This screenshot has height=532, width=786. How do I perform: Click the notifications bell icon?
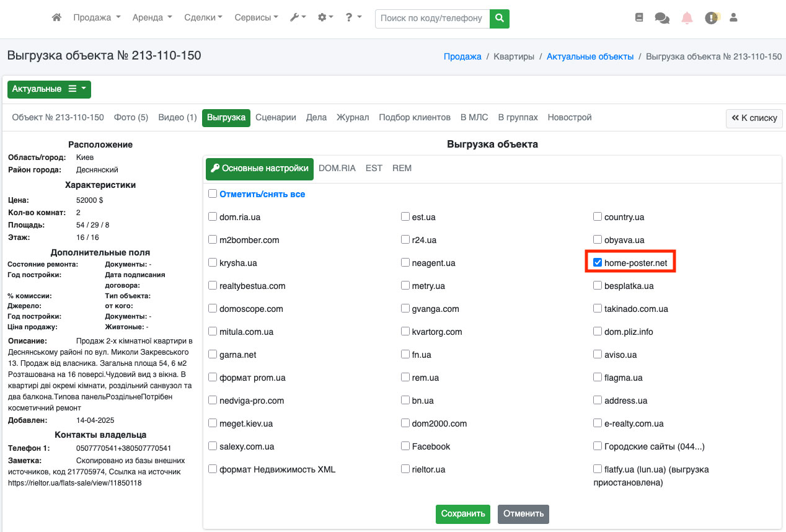pyautogui.click(x=687, y=18)
